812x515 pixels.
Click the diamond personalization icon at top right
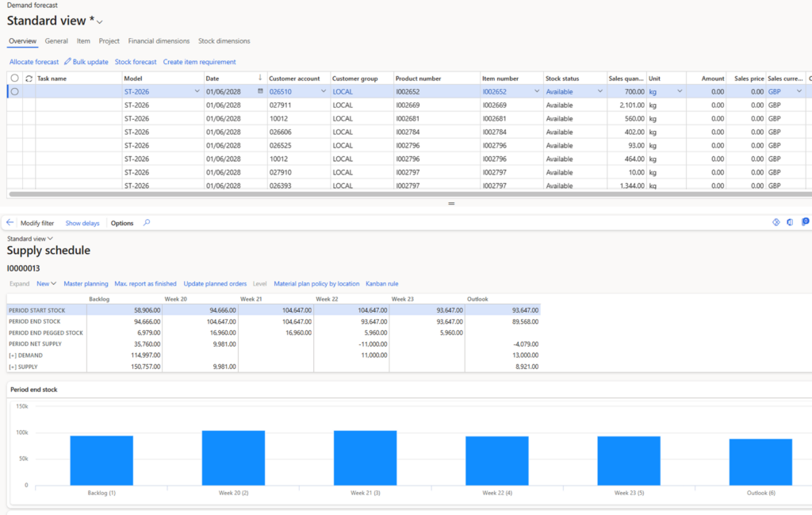[776, 222]
